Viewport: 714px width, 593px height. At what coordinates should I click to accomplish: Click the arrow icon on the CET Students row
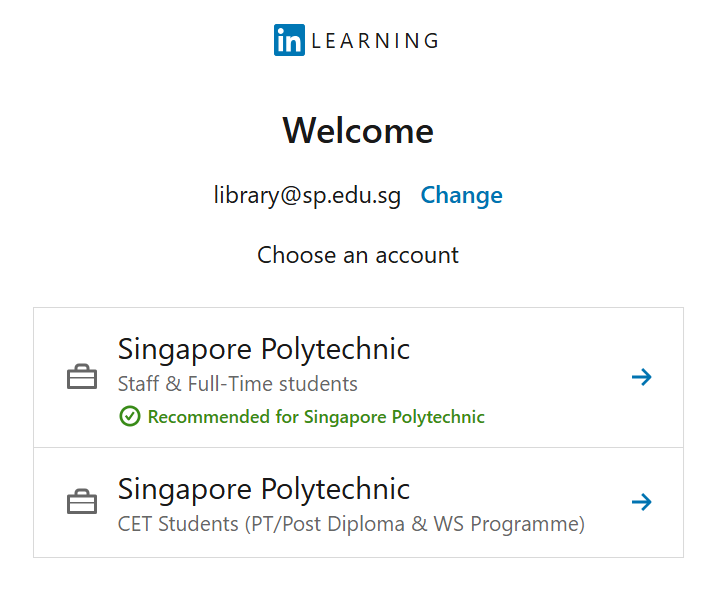click(642, 502)
